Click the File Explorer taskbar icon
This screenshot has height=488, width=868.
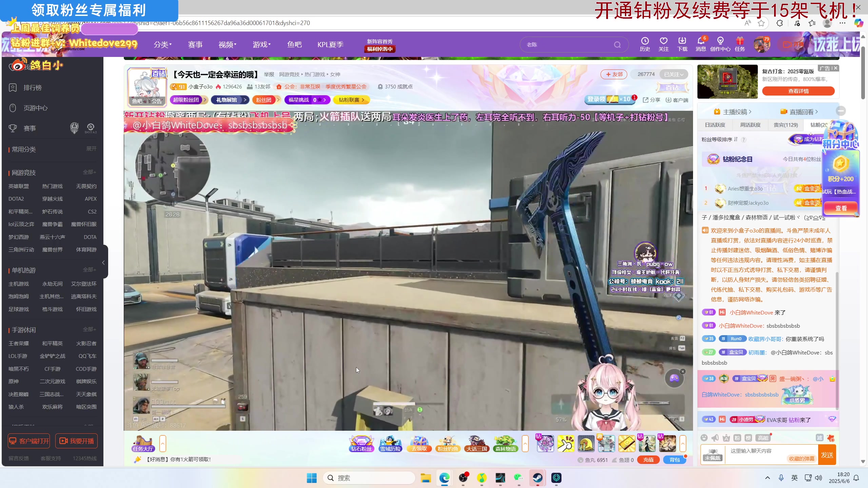tap(426, 478)
